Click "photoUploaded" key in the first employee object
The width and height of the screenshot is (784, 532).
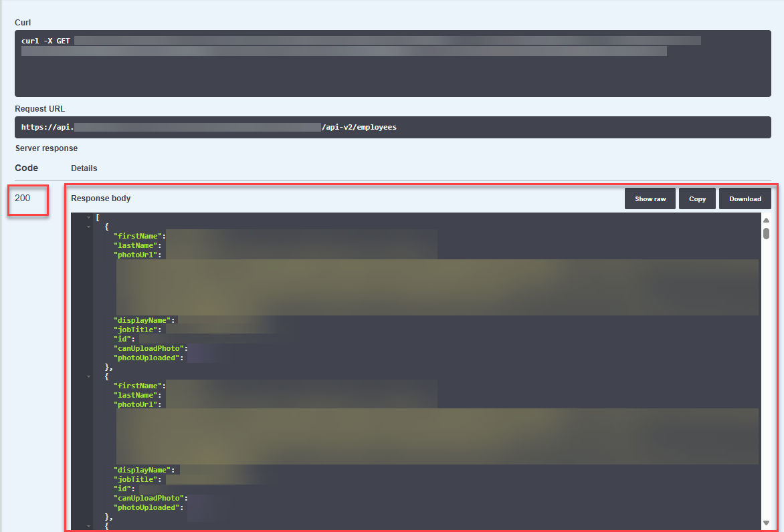pyautogui.click(x=146, y=358)
